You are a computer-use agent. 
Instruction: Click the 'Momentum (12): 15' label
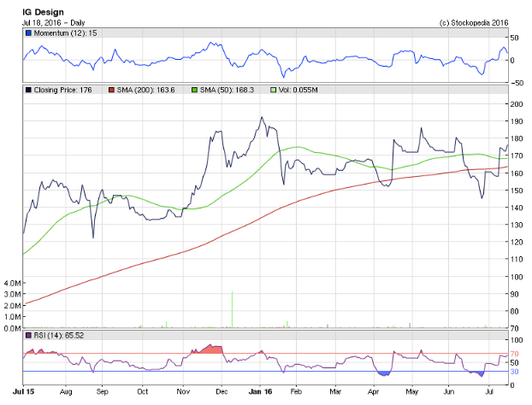65,33
